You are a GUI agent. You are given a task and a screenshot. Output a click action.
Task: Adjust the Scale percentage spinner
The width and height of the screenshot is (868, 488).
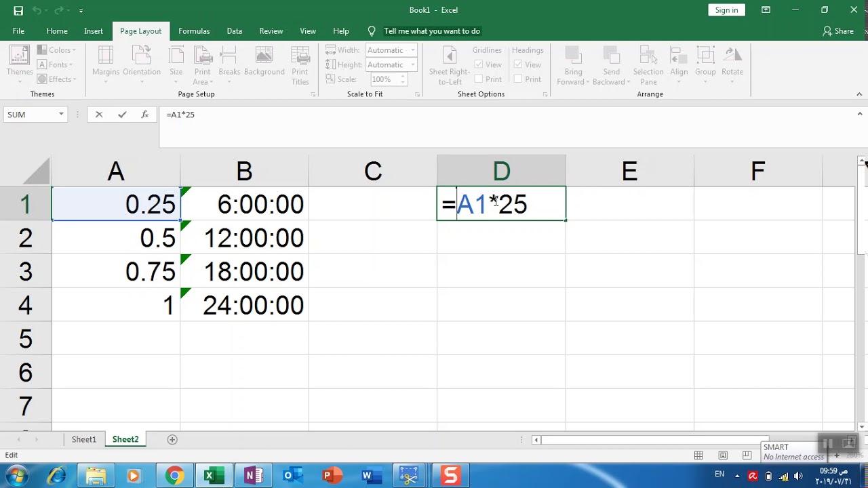tap(403, 79)
